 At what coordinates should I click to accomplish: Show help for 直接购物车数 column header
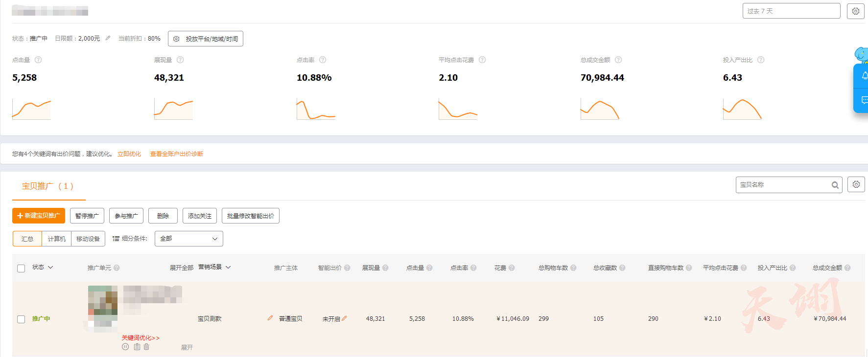coord(689,268)
